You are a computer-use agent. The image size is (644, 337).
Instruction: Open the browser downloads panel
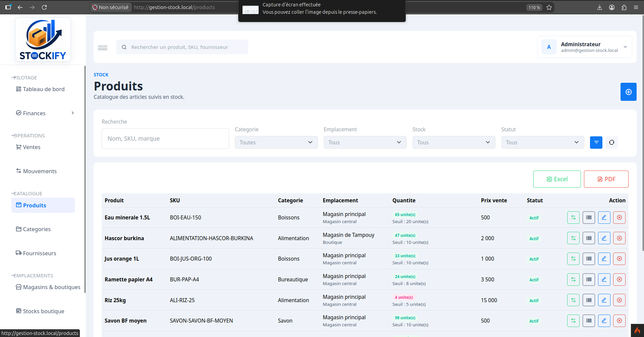point(600,7)
